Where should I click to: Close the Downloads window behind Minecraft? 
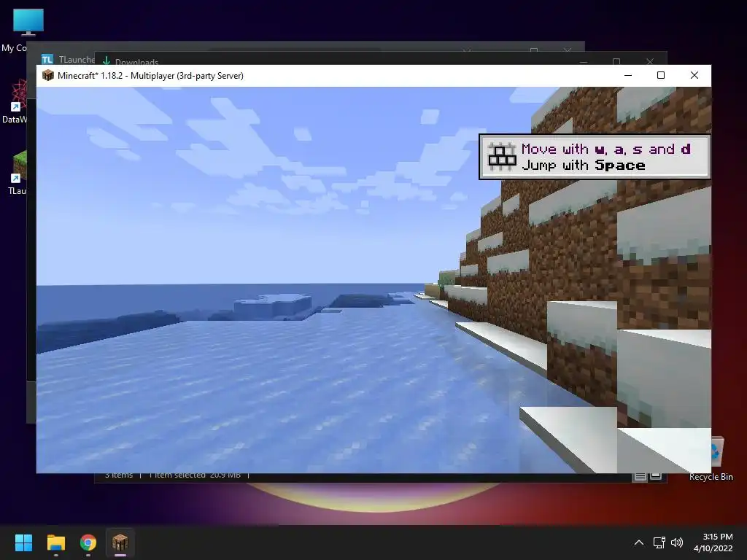650,61
